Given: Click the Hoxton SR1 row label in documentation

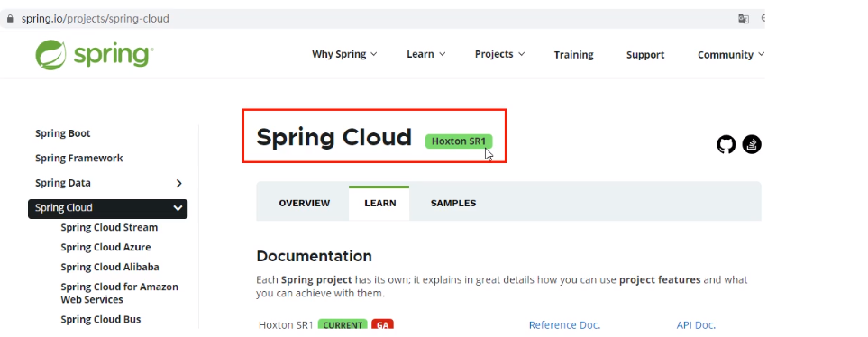Looking at the screenshot, I should (287, 325).
